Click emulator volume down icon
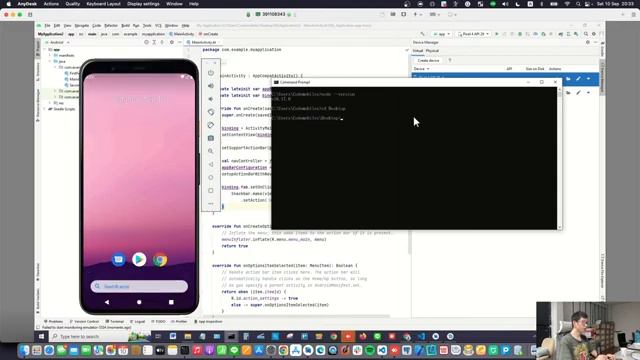 [x=211, y=99]
